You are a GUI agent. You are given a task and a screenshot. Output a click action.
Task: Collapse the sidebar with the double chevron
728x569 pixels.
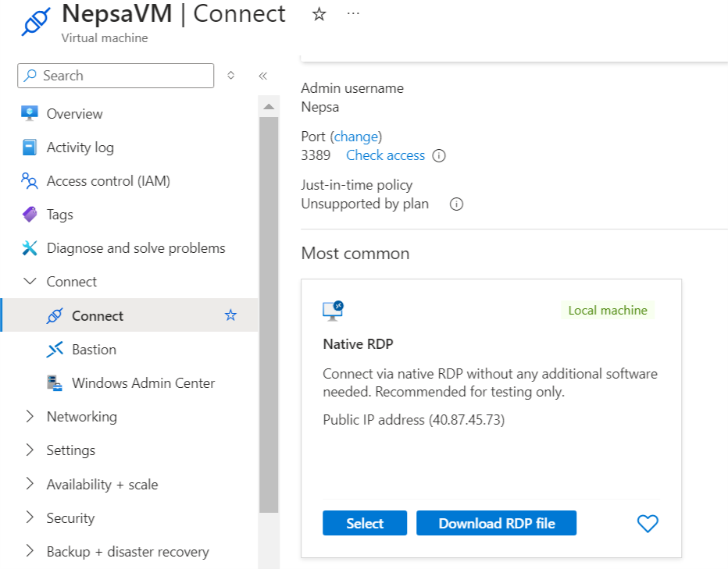coord(263,76)
